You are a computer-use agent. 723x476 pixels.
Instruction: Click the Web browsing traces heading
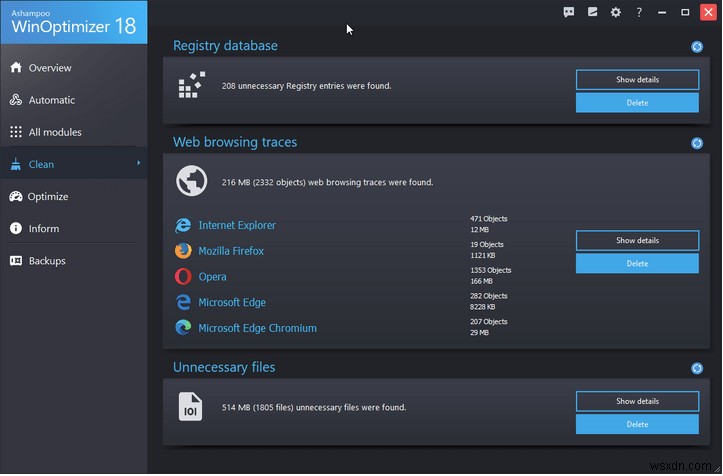point(235,142)
